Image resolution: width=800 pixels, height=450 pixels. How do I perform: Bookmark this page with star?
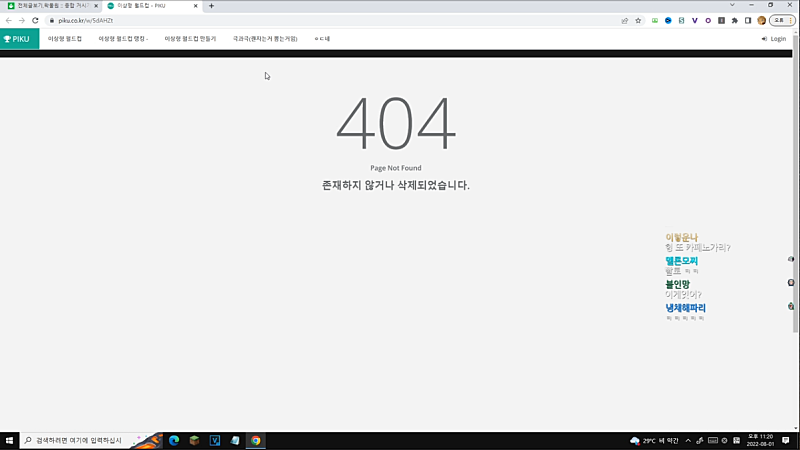pos(638,20)
